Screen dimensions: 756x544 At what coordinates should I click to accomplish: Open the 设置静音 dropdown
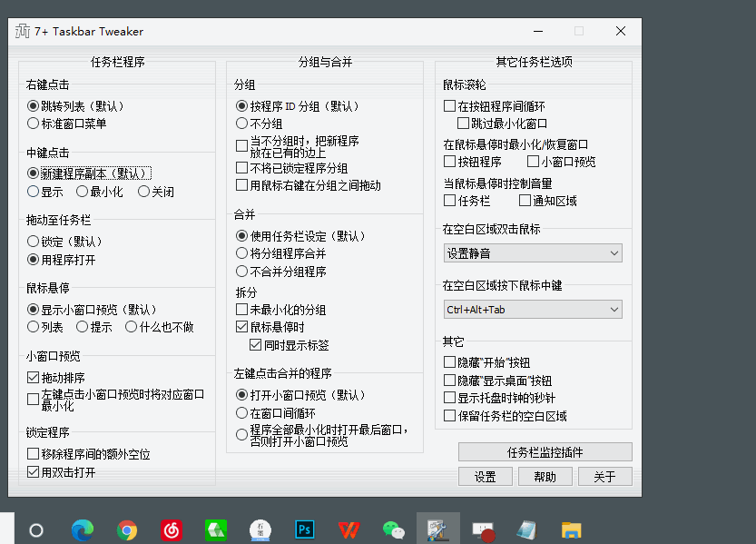(x=533, y=252)
